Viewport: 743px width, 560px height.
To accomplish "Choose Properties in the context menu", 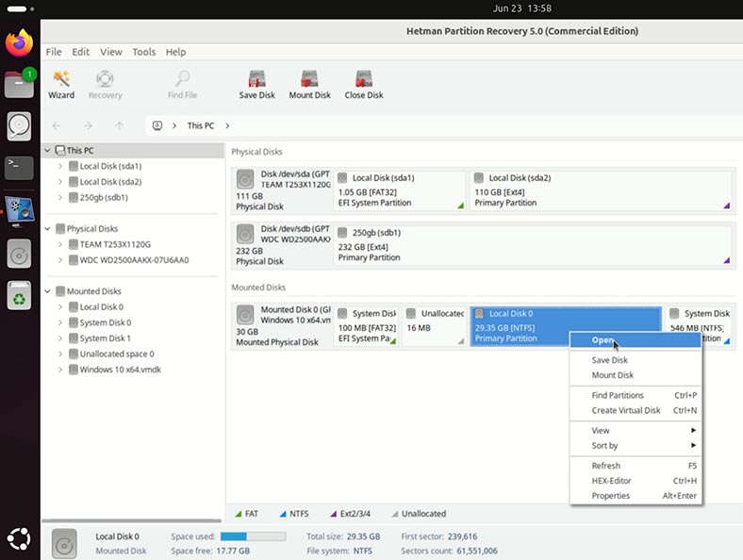I will [635, 496].
